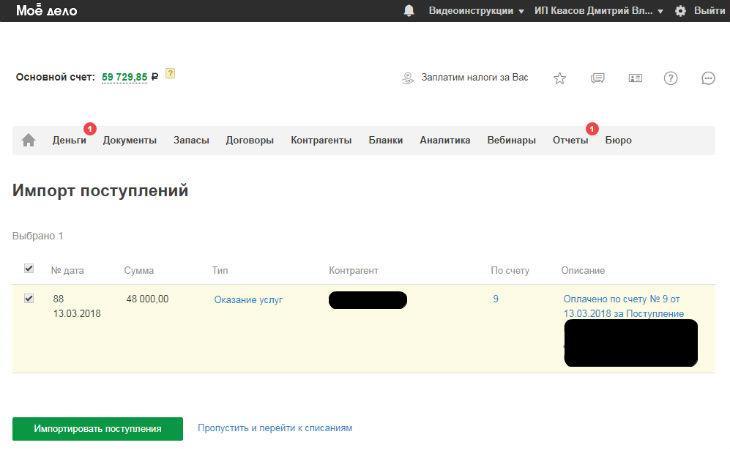Click Пропустить и перейти к списаниям link
This screenshot has height=449, width=730.
click(275, 428)
